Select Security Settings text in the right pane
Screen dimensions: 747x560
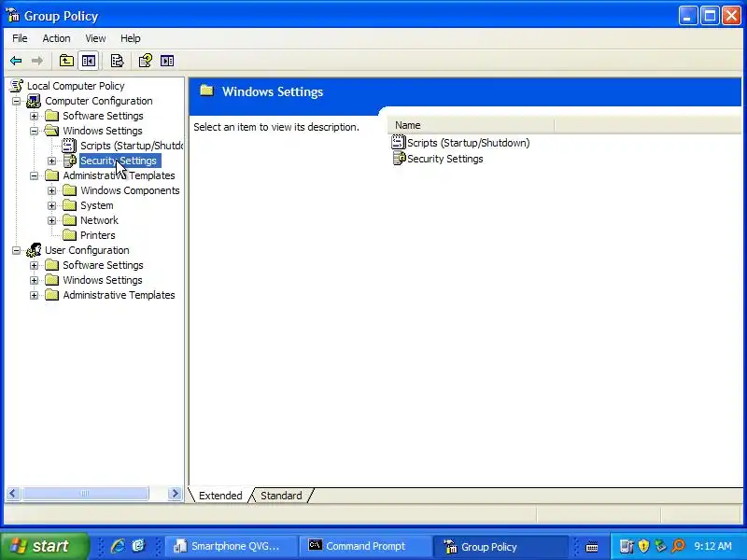(x=445, y=159)
